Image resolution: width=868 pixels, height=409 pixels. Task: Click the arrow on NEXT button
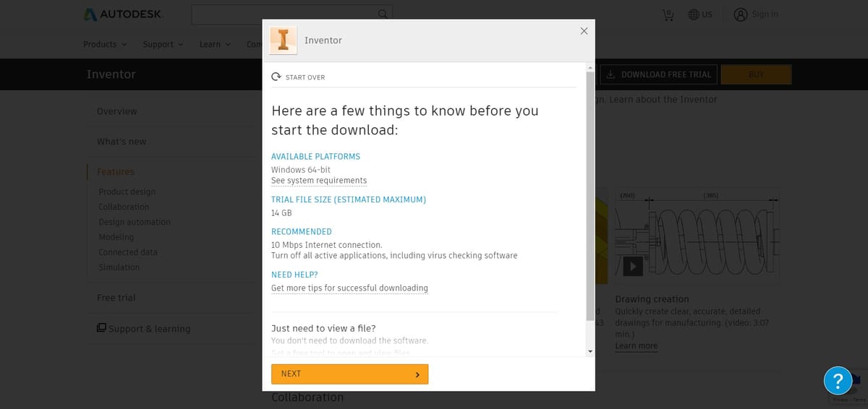click(x=417, y=374)
